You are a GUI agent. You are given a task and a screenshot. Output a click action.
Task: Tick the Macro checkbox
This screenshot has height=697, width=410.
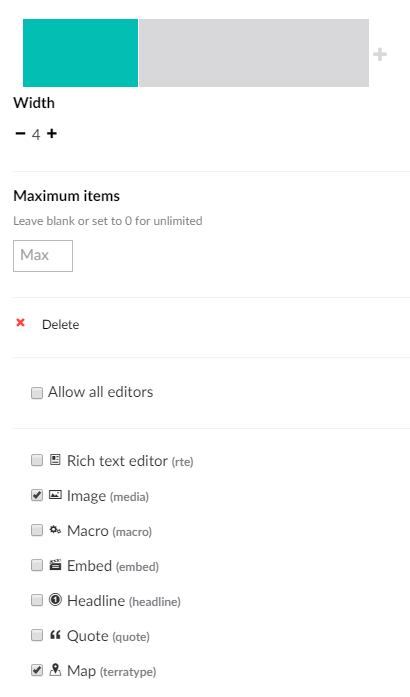(x=37, y=530)
